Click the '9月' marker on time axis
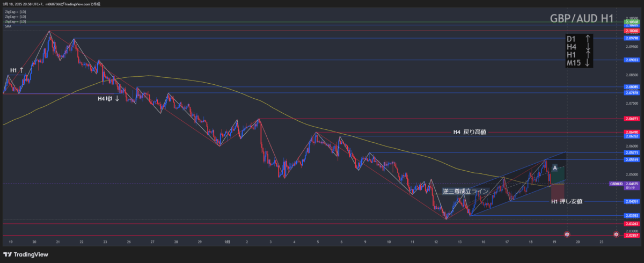This screenshot has width=644, height=263. pyautogui.click(x=228, y=242)
